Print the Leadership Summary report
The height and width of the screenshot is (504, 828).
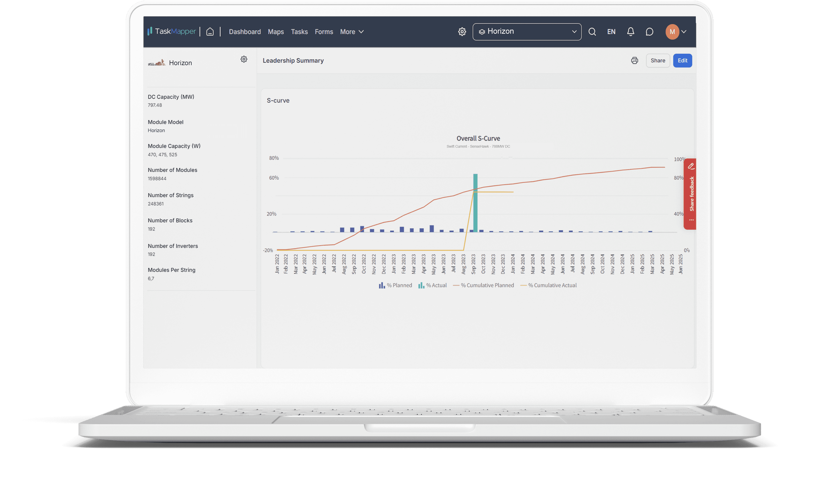[635, 60]
